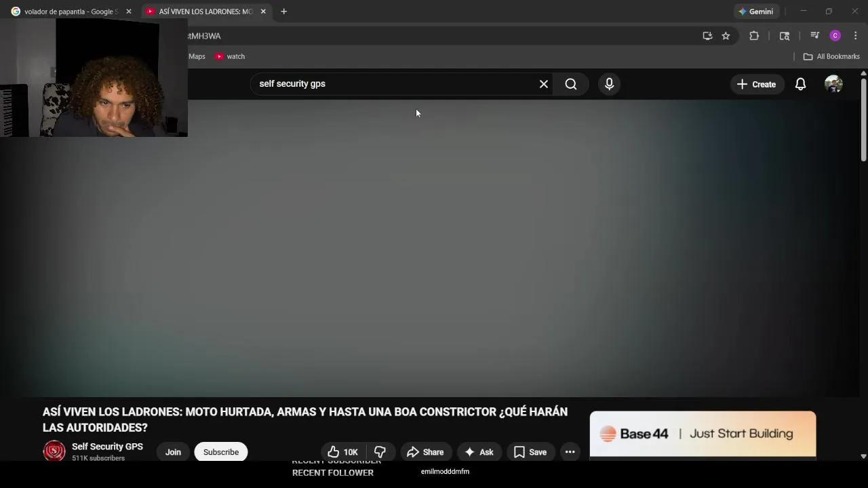Click the 511K subscribers text

coord(98,458)
